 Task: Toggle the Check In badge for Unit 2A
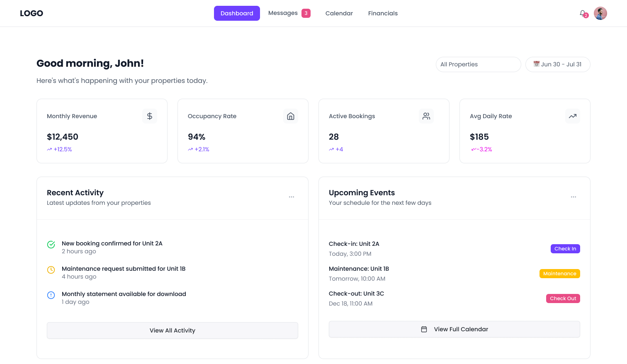[x=565, y=248]
